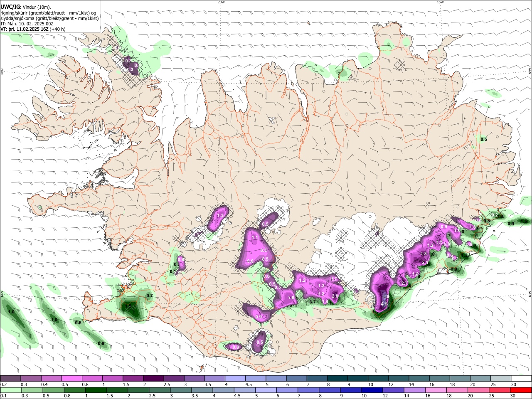Click the 'slydda/snjókoma' legend description line
This screenshot has height=399, width=532.
[49, 18]
